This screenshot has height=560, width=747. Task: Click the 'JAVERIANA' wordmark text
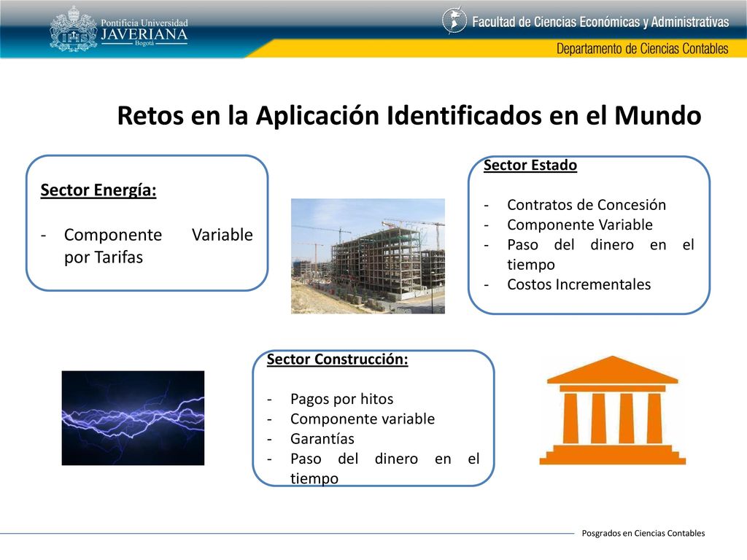[144, 34]
